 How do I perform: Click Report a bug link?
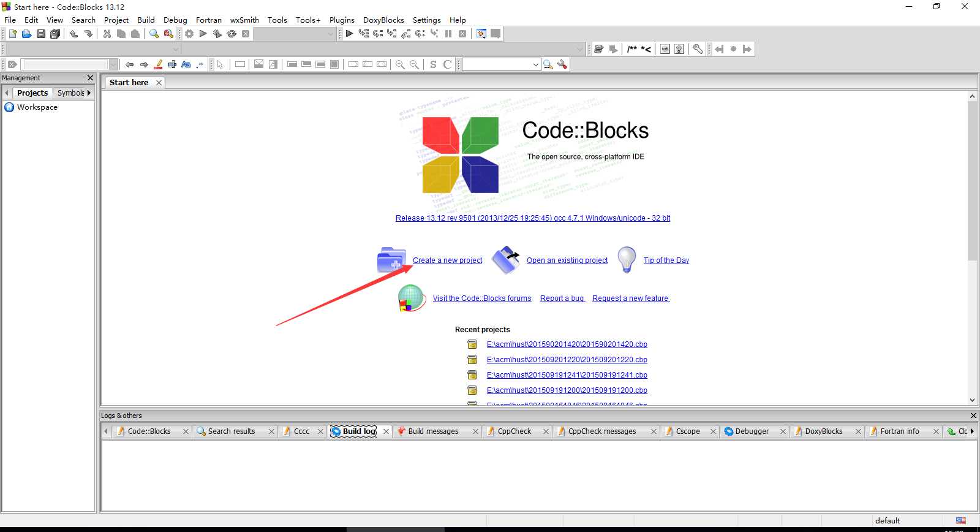click(x=562, y=298)
